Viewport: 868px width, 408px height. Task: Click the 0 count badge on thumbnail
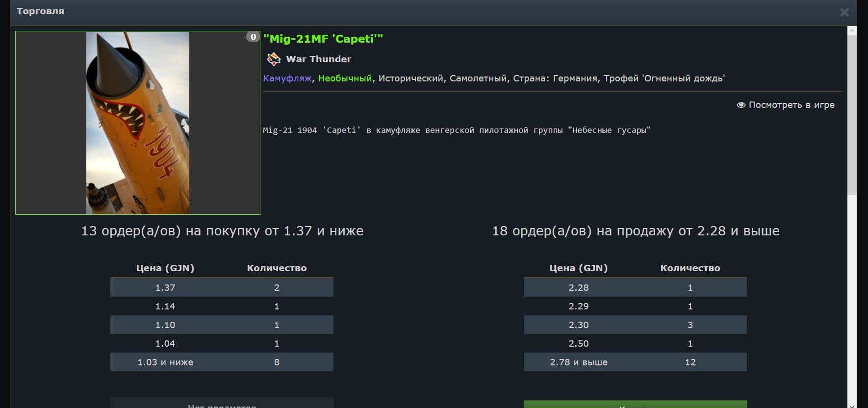point(253,37)
